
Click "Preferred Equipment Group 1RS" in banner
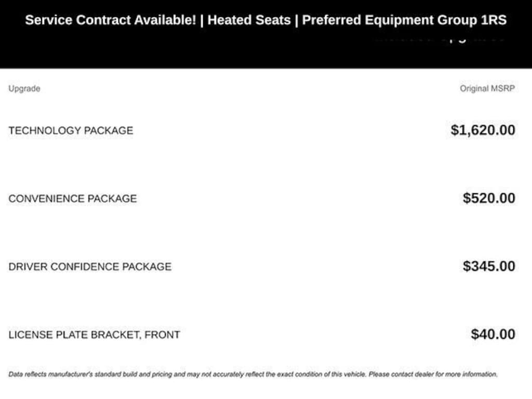(x=404, y=20)
